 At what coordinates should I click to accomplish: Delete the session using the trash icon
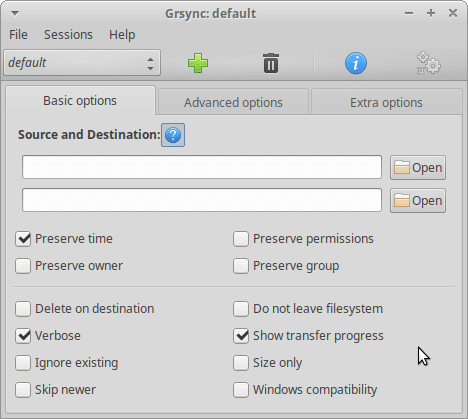click(271, 63)
